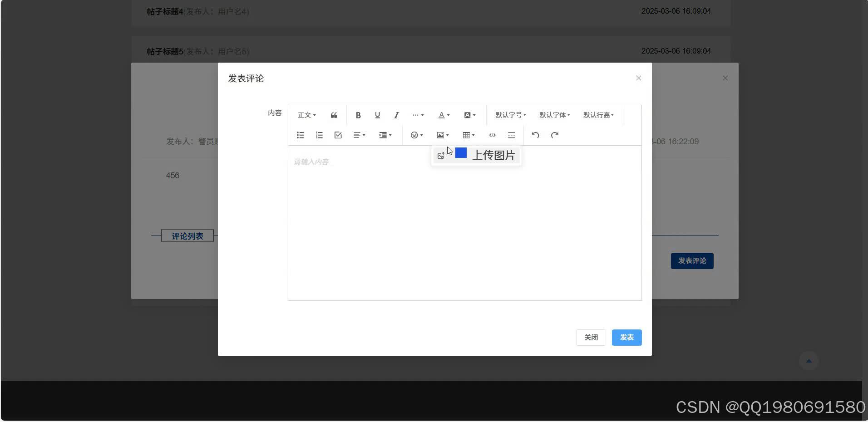The height and width of the screenshot is (422, 868).
Task: Select the 内容 field label
Action: pyautogui.click(x=275, y=113)
